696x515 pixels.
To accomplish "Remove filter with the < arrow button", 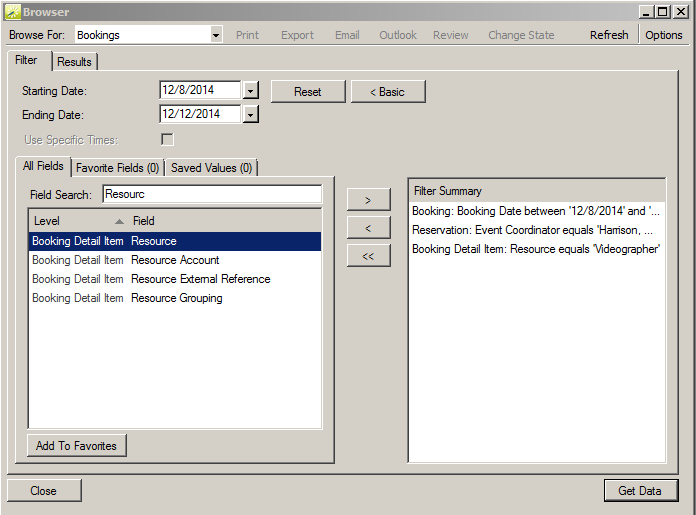I will [x=368, y=228].
